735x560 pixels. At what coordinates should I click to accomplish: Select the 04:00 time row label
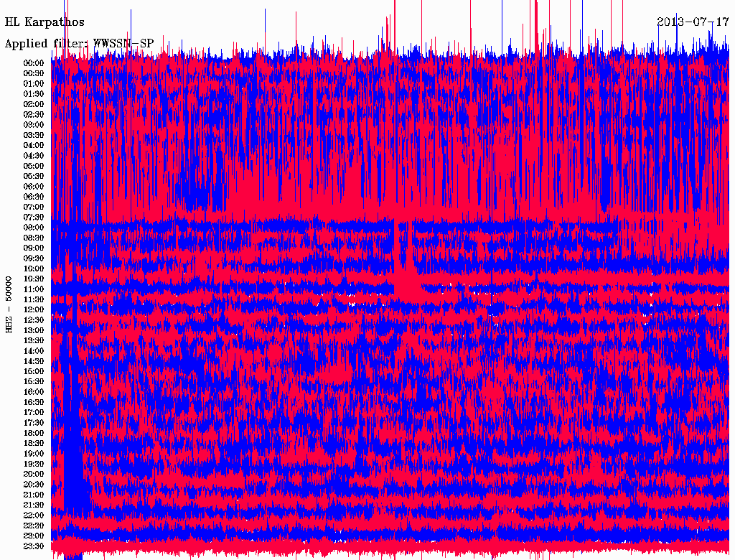[34, 146]
